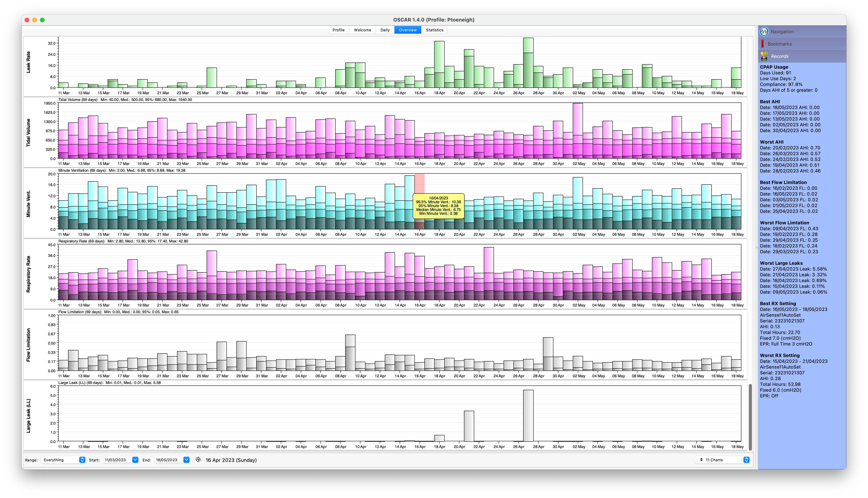Click the reset date range refresh icon
868x498 pixels.
(x=198, y=460)
